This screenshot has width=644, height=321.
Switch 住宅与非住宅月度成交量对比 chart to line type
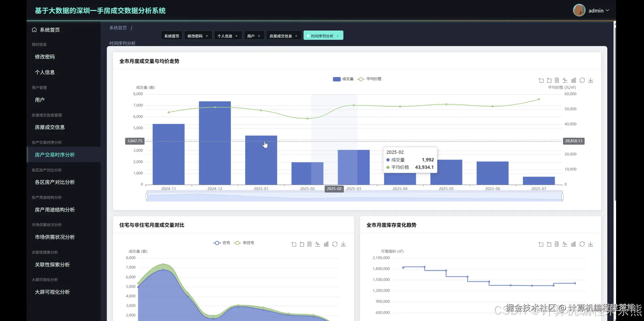coord(318,244)
